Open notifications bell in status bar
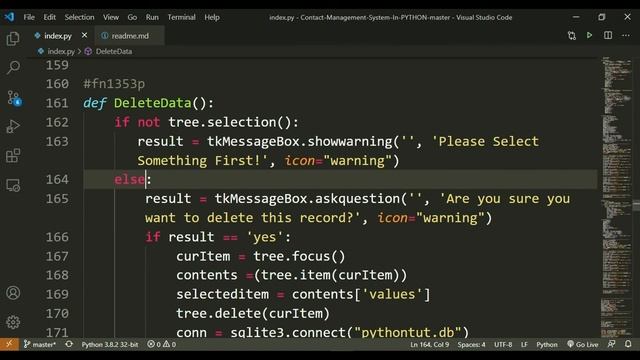 pos(628,344)
